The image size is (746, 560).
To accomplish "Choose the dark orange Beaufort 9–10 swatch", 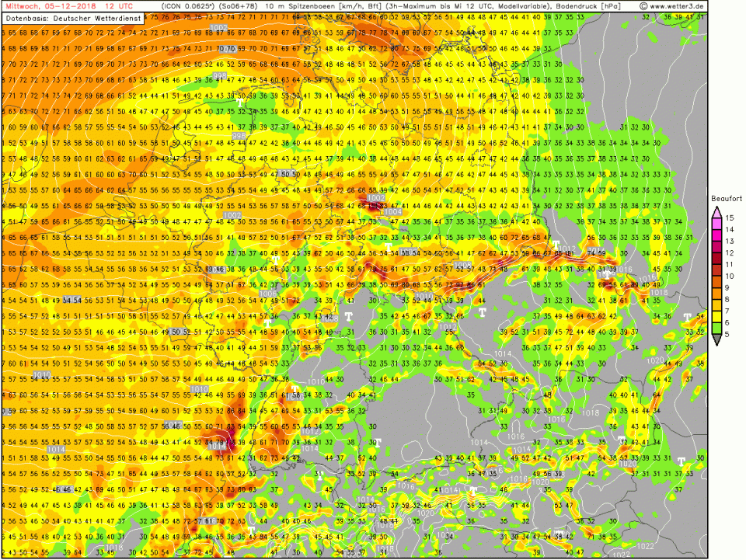I will coord(716,282).
